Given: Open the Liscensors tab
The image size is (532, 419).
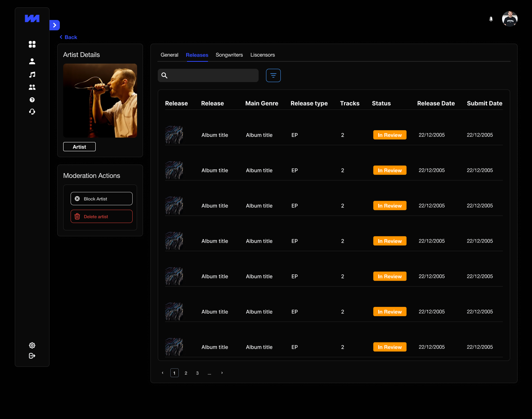Looking at the screenshot, I should click(262, 55).
